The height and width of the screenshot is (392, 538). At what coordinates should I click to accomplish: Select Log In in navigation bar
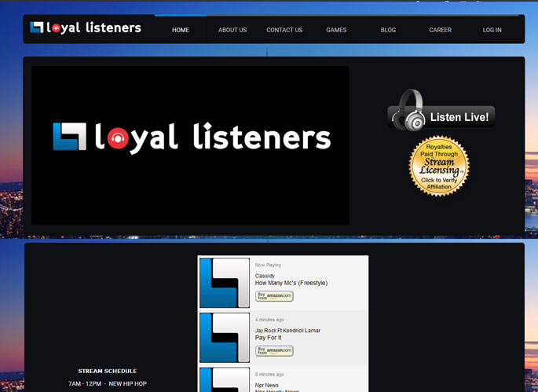coord(492,30)
